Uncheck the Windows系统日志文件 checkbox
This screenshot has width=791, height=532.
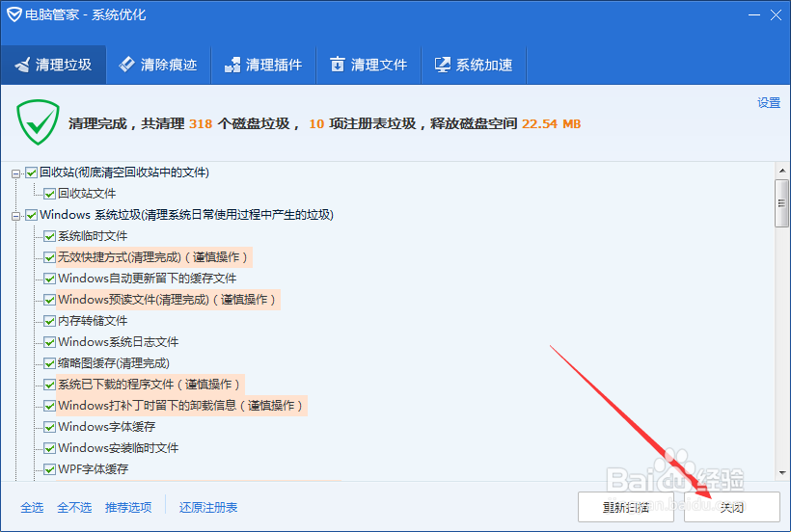(x=49, y=342)
